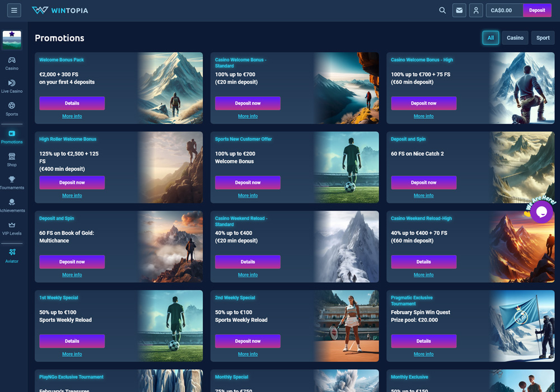Screen dimensions: 560x392
Task: Show All promotions filter
Action: click(491, 38)
